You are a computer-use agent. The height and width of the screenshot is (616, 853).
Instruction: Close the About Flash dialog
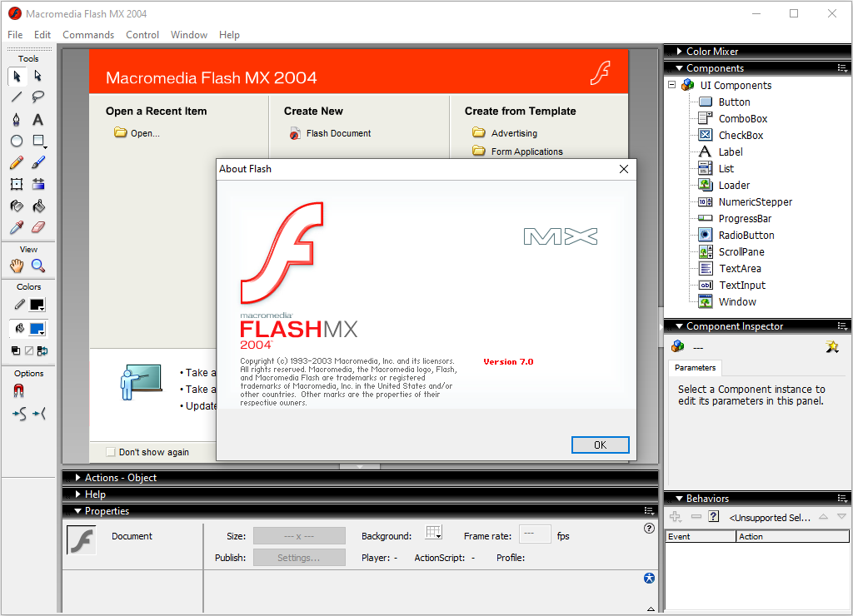(624, 169)
